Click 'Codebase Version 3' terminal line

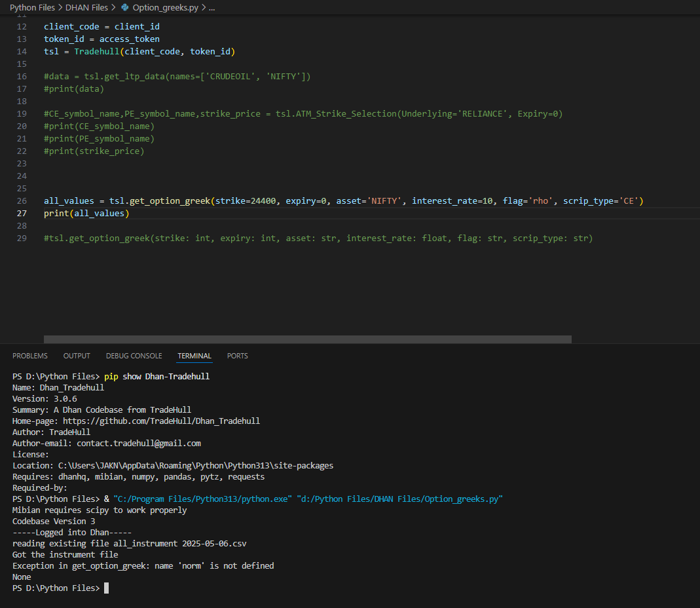coord(54,522)
